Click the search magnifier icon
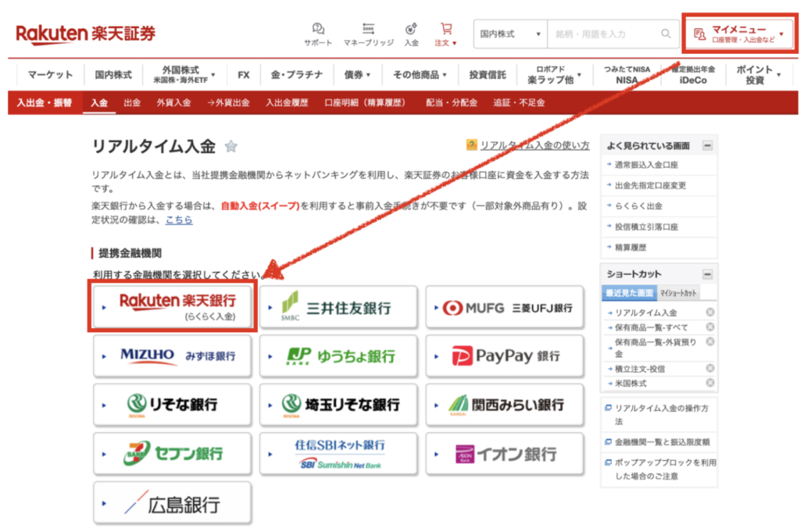 click(x=666, y=34)
